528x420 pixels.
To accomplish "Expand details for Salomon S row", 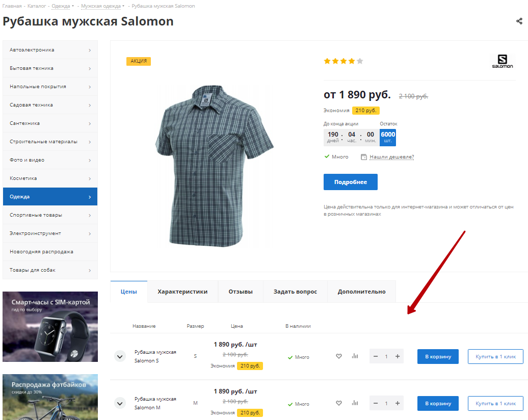I will point(120,356).
